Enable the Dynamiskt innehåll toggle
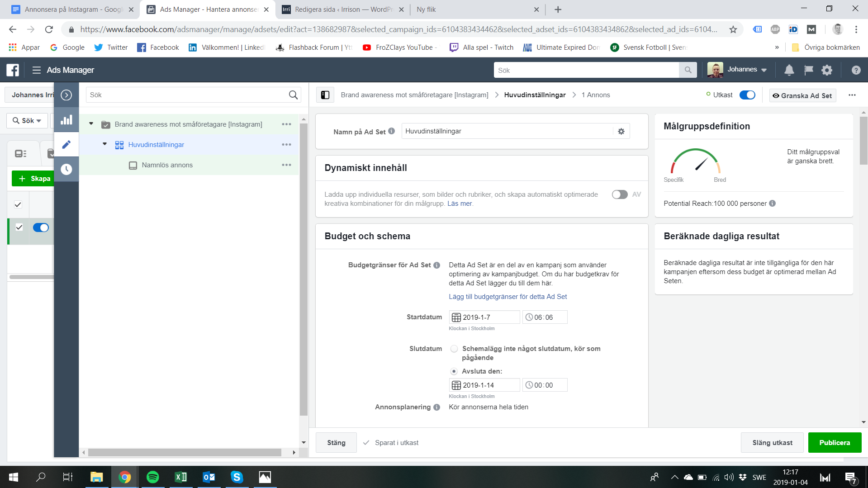 click(619, 194)
